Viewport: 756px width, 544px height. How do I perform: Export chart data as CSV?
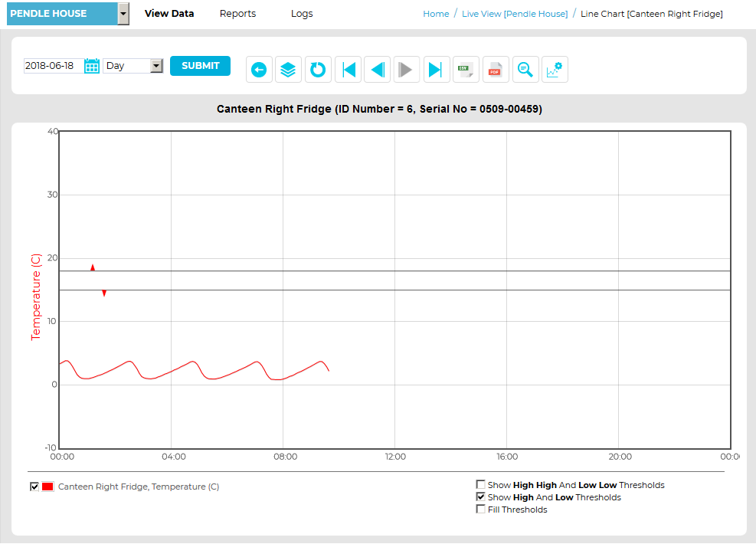click(x=465, y=70)
